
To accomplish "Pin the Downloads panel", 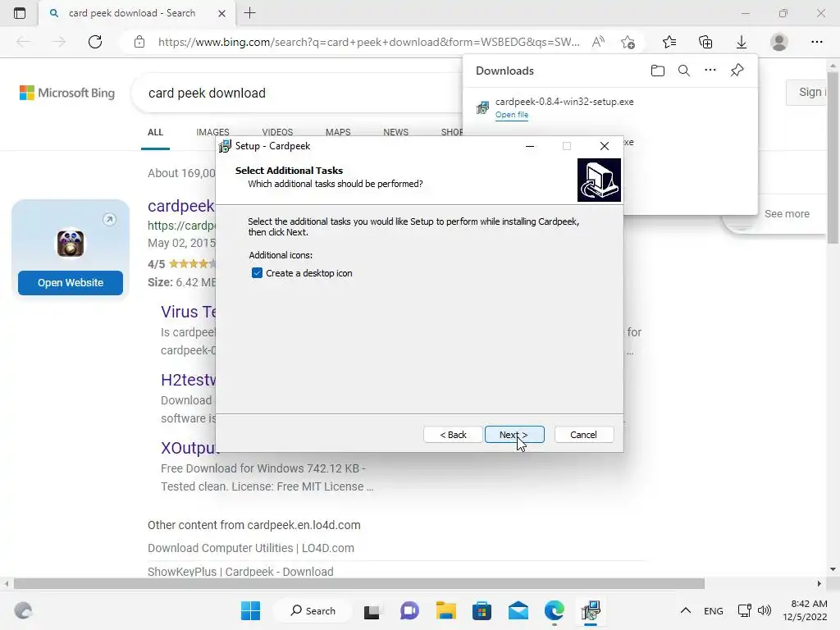I will click(x=737, y=71).
